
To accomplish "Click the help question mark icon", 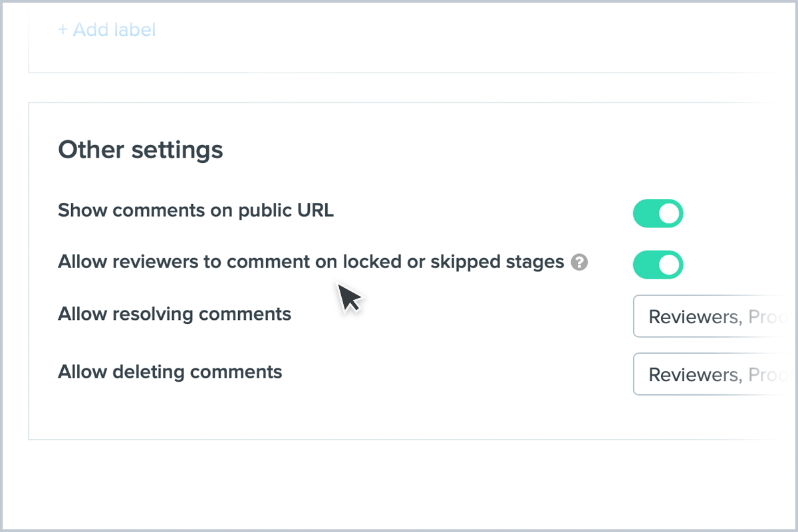I will [x=579, y=263].
